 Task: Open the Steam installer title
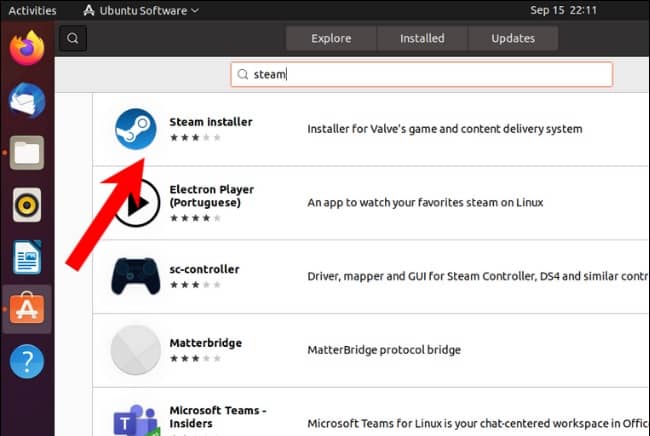pyautogui.click(x=211, y=122)
